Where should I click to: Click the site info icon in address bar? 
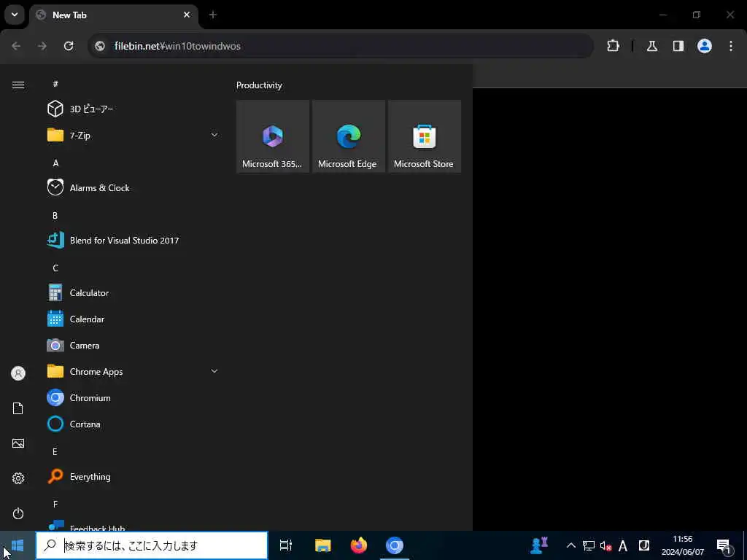coord(100,46)
